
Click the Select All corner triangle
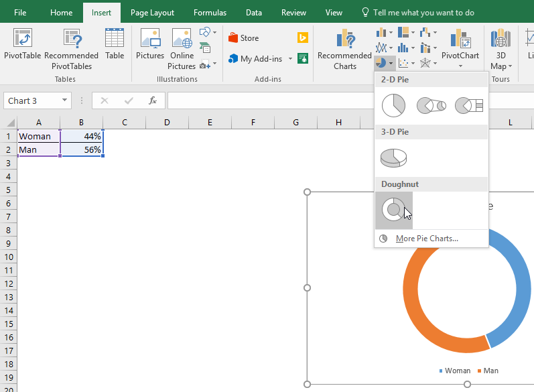(9, 122)
